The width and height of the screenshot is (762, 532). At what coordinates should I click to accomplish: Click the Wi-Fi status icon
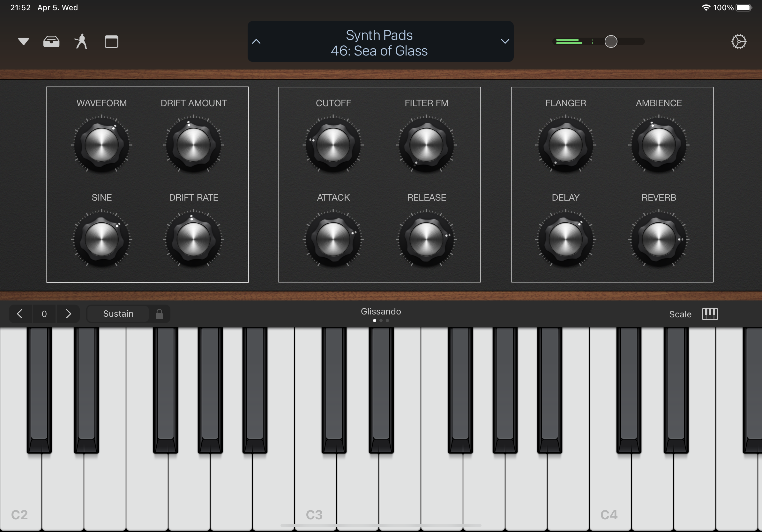pos(706,8)
